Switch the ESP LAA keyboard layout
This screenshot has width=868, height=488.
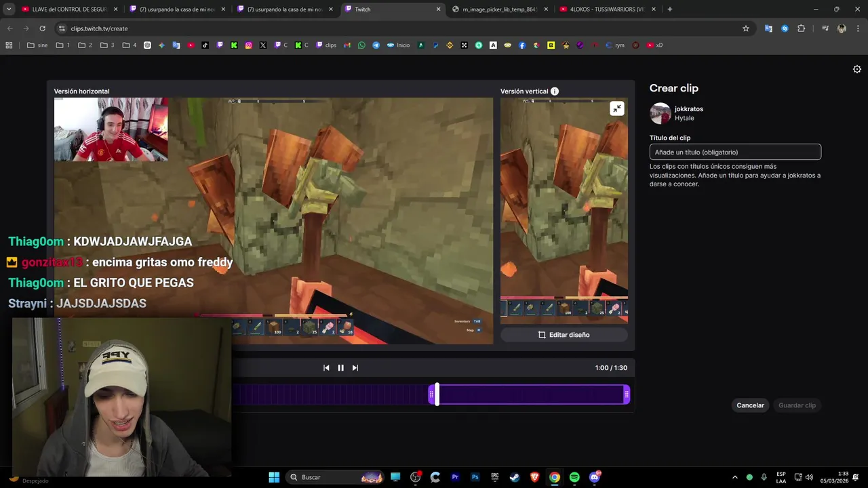[x=781, y=477]
